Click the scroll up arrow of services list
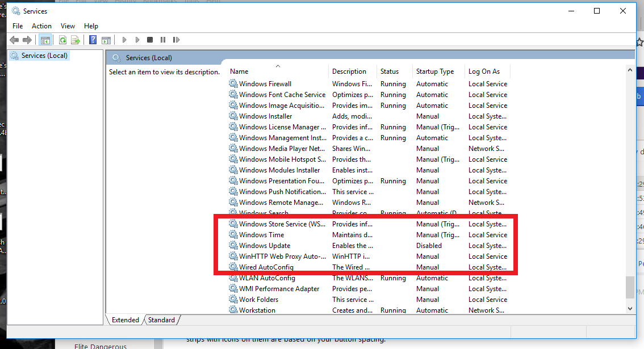 click(630, 70)
